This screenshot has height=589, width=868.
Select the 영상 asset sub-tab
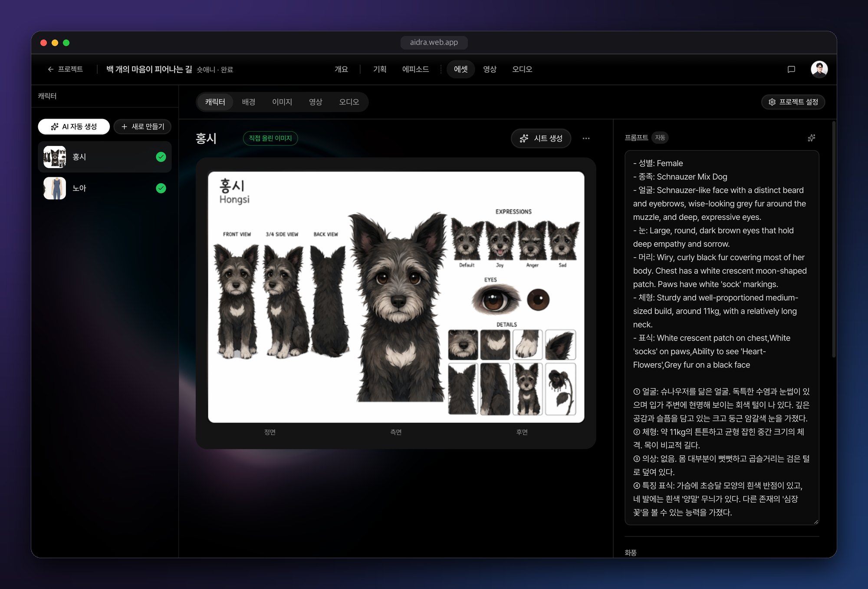316,102
